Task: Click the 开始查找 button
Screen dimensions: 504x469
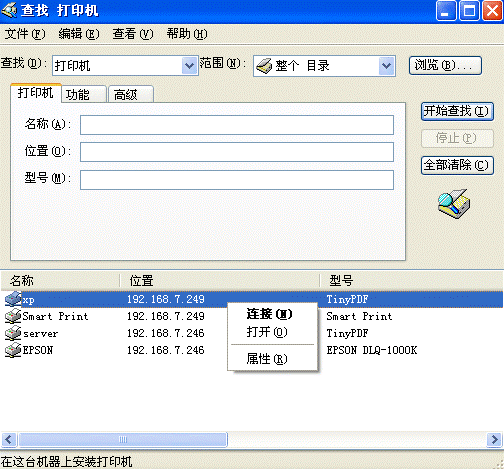Action: pos(457,111)
